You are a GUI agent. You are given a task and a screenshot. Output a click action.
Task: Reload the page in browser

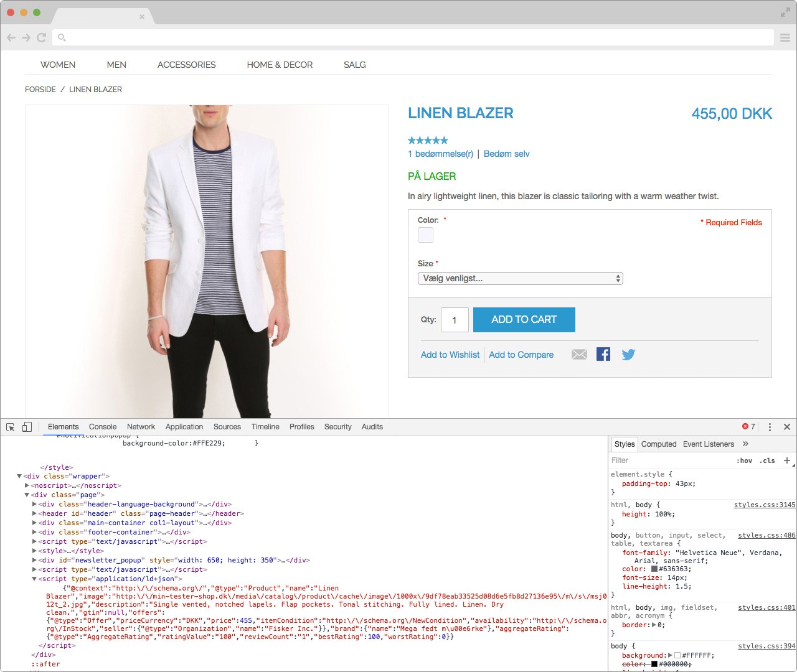[42, 37]
